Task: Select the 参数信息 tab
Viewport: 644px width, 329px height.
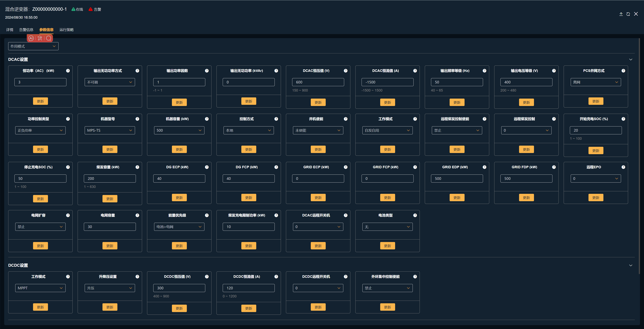Action: tap(46, 30)
